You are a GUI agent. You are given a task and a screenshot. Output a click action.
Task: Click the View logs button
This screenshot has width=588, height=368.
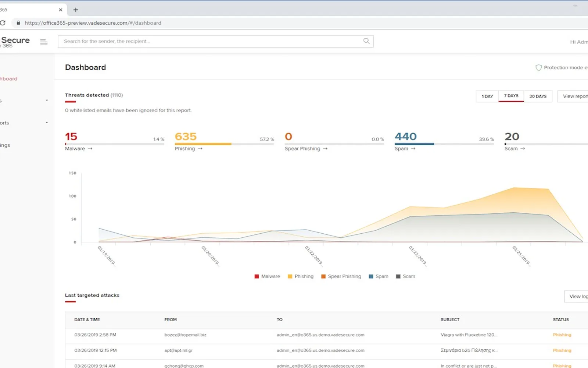click(x=576, y=296)
